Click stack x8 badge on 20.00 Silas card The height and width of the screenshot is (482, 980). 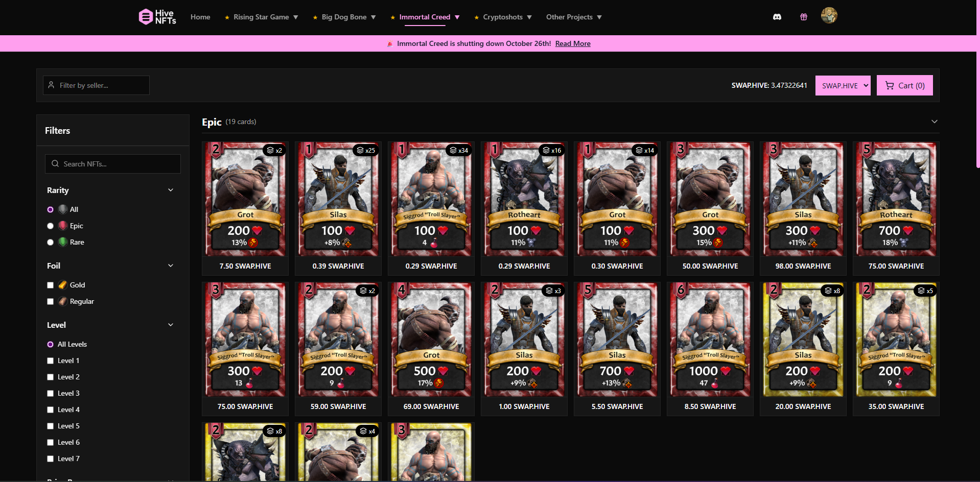pyautogui.click(x=832, y=291)
